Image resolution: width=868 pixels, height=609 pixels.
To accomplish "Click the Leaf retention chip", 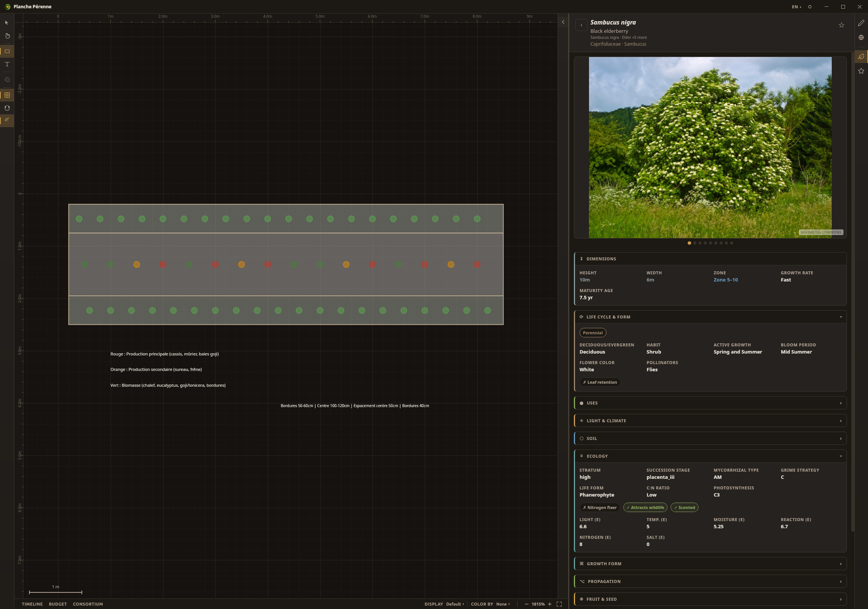I will pyautogui.click(x=600, y=382).
